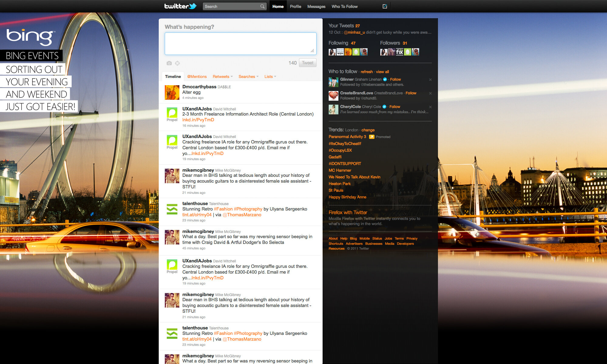607x364 pixels.
Task: Follow CreateBrandLove
Action: 411,93
